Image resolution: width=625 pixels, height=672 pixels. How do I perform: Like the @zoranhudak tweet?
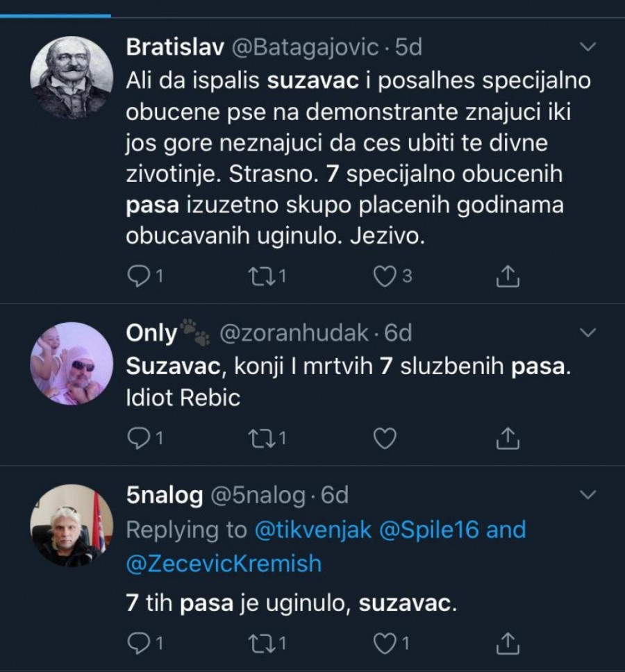tap(384, 438)
